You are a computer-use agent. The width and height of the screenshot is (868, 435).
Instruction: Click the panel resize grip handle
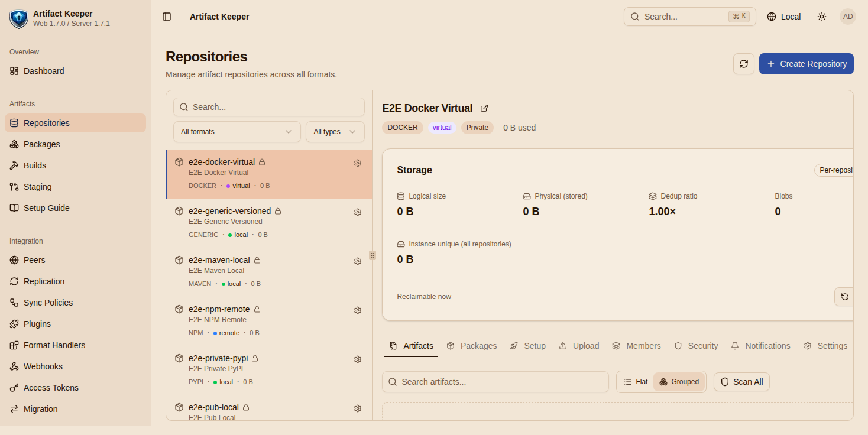point(373,255)
